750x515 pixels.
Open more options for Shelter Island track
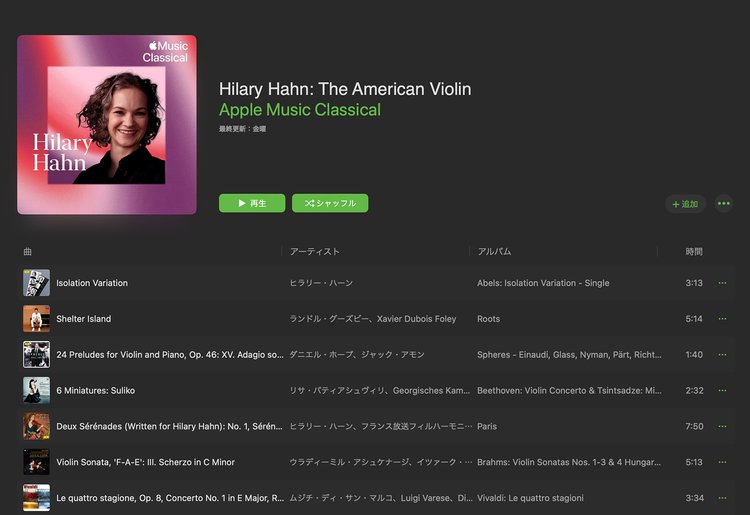point(722,318)
